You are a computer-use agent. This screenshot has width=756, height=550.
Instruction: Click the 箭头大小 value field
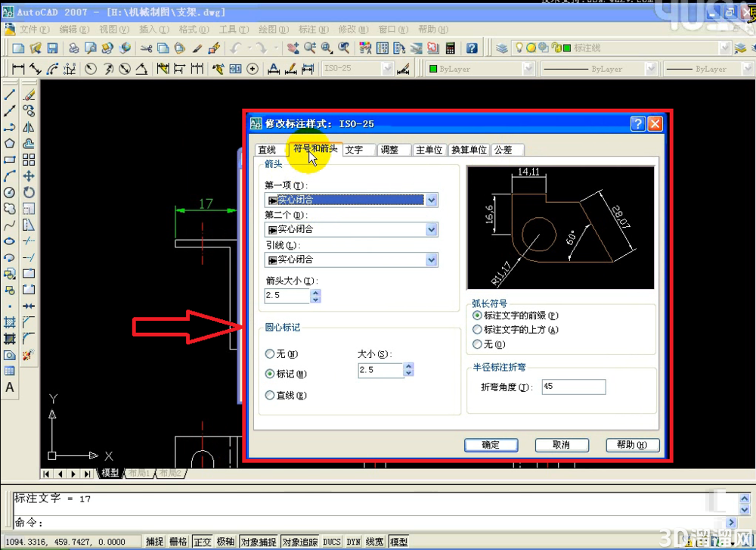287,295
